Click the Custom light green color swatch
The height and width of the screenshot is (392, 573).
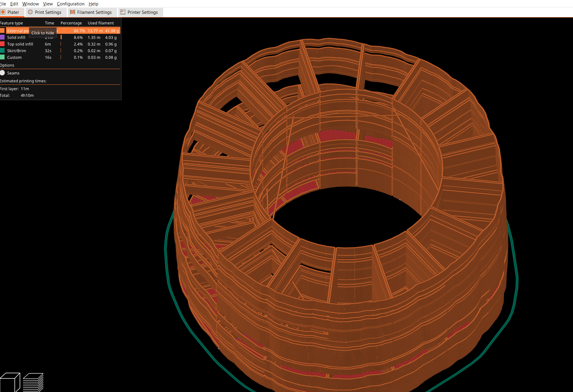point(2,57)
